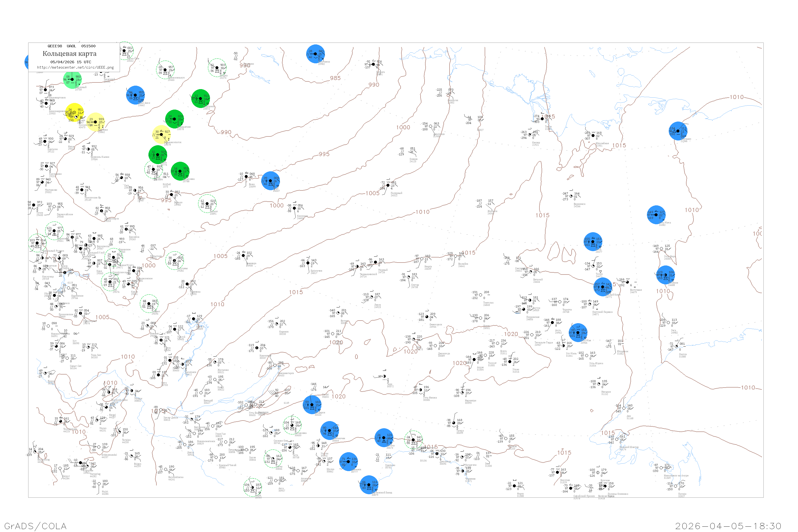
Task: Click the blue marker at Усть-Мома station
Action: click(x=656, y=214)
